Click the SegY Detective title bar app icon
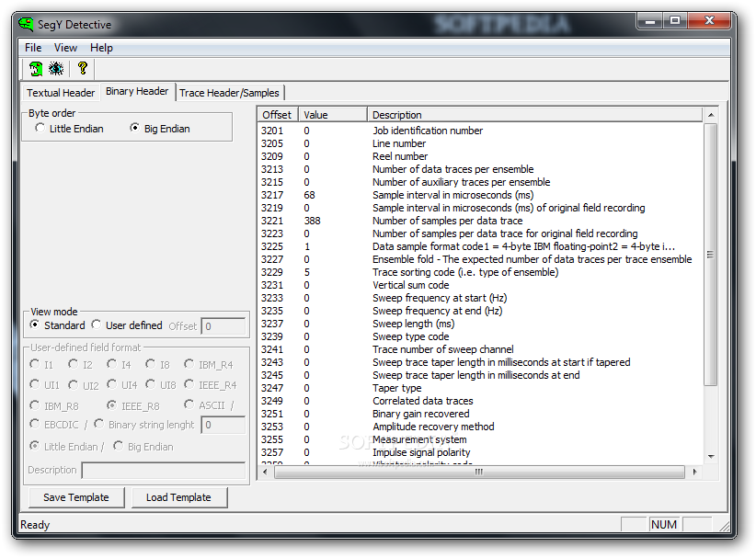The width and height of the screenshot is (756, 558). coord(26,24)
